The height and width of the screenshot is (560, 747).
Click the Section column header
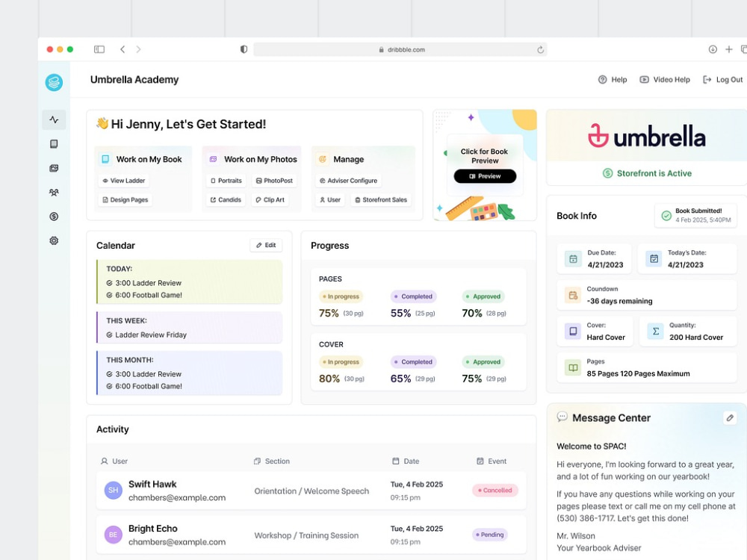click(272, 461)
